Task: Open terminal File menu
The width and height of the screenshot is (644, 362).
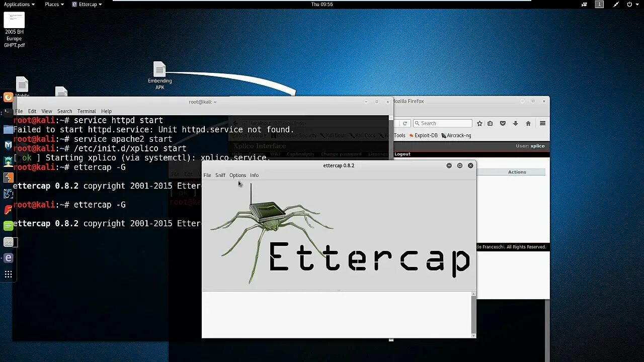Action: pos(19,111)
